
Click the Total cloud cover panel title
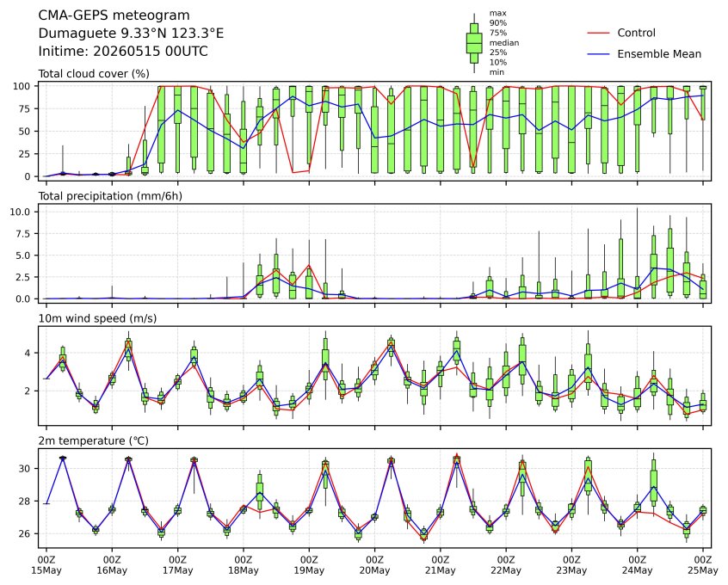tap(94, 74)
